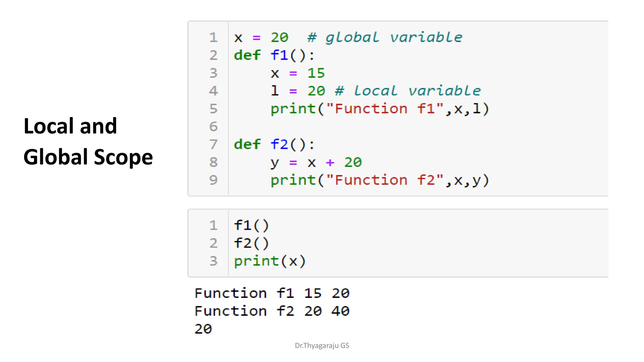Click the print("Function f2",x,y) line
The width and height of the screenshot is (644, 362).
pos(380,180)
